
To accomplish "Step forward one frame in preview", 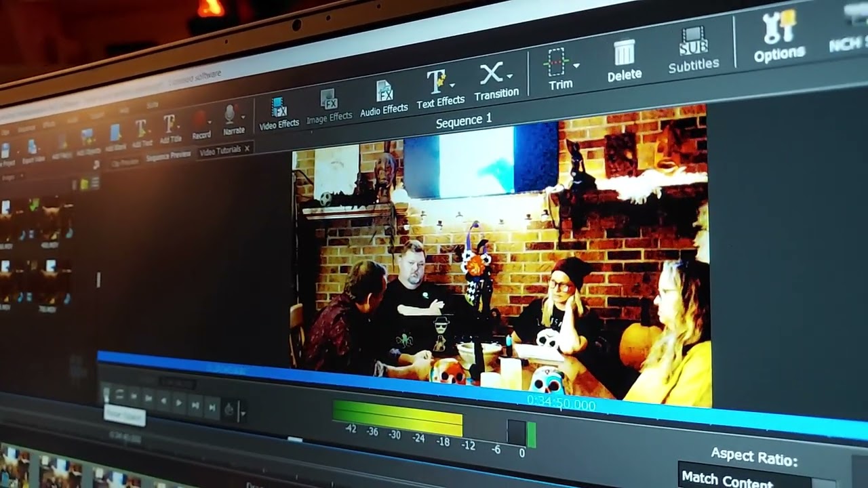I will point(195,405).
